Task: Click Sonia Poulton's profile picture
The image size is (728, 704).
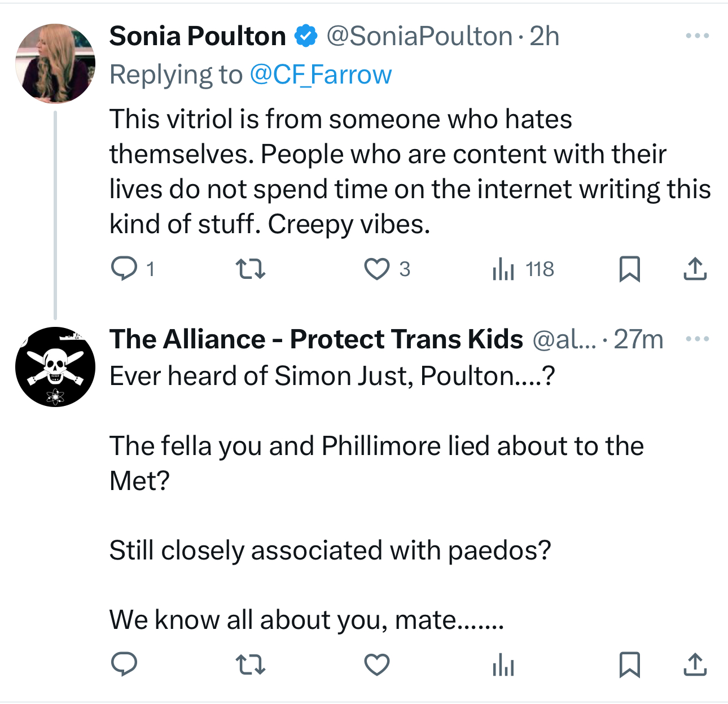Action: [x=55, y=63]
